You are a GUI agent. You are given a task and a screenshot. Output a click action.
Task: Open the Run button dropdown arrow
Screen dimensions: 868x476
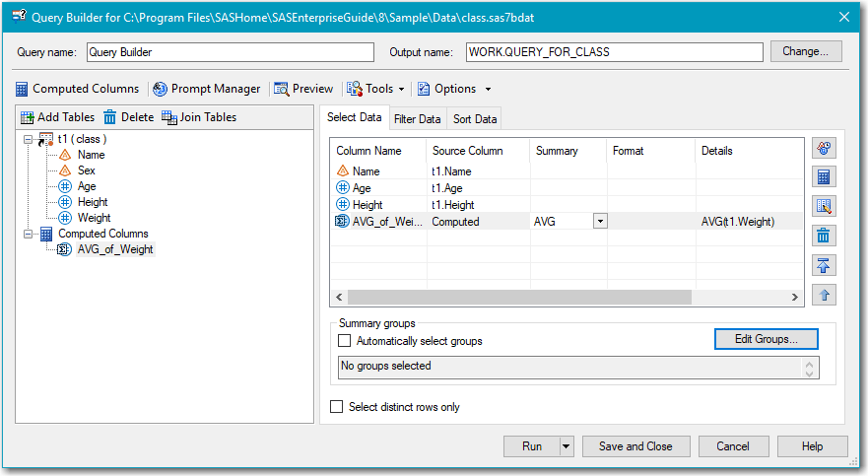click(x=567, y=446)
